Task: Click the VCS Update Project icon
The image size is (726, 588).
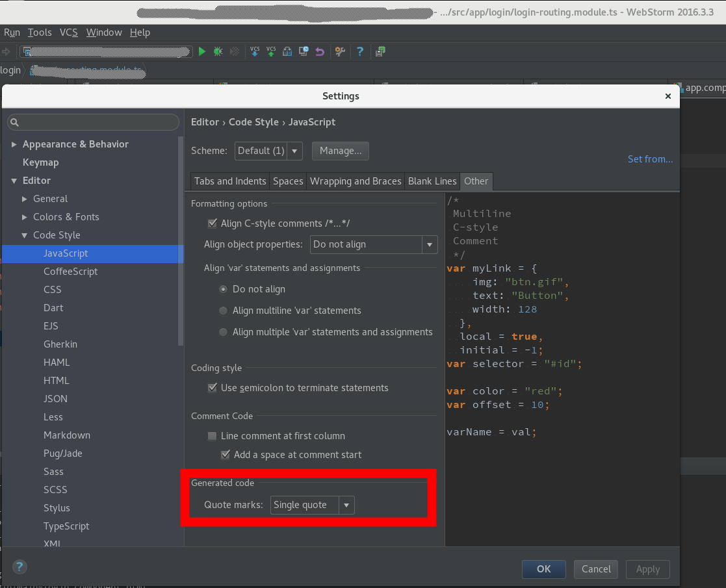Action: pyautogui.click(x=255, y=51)
